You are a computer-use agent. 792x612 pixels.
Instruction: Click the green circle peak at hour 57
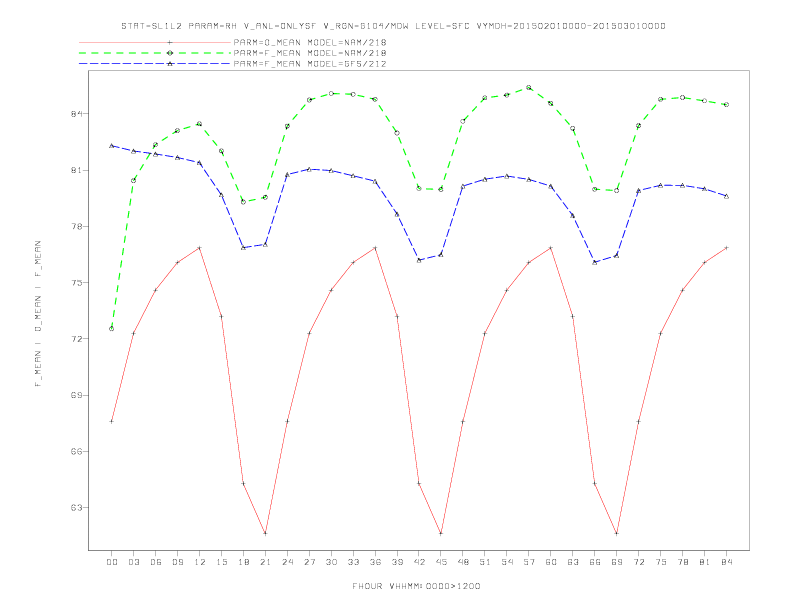tap(529, 87)
